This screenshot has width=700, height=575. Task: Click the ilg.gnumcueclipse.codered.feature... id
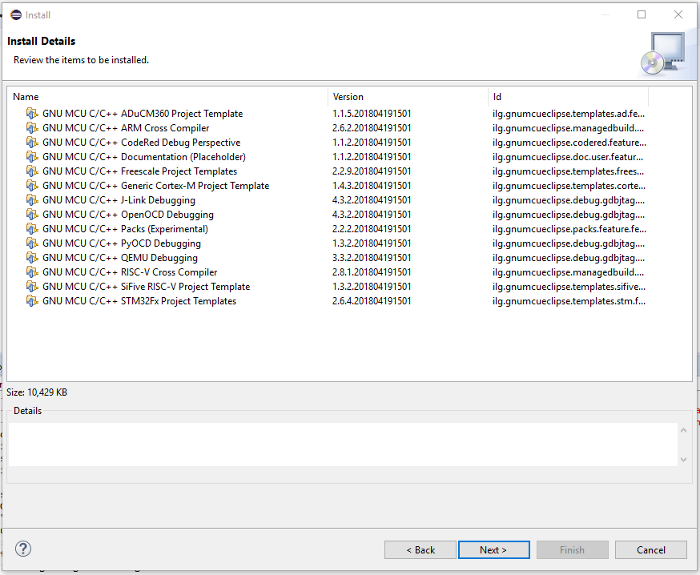(569, 142)
